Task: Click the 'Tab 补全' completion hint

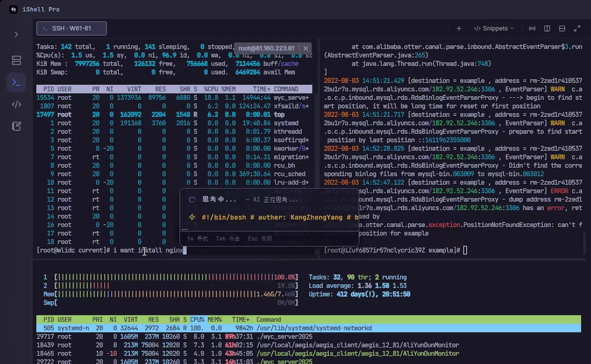Action: point(228,239)
